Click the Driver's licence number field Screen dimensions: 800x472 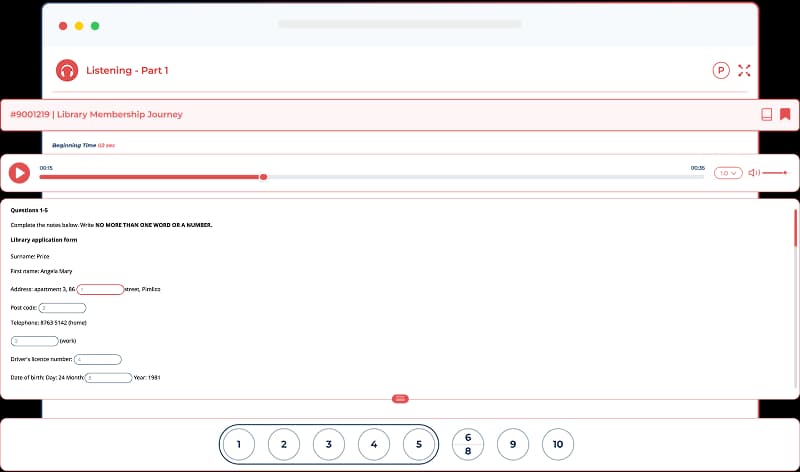[98, 359]
